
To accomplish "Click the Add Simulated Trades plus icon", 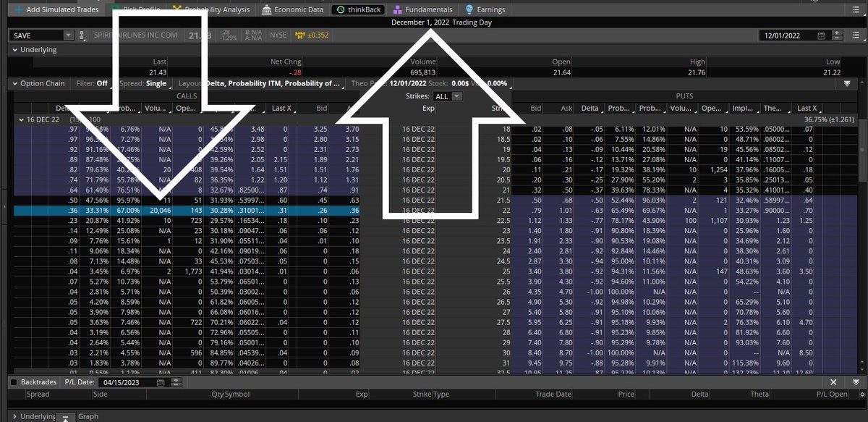I will 18,9.
